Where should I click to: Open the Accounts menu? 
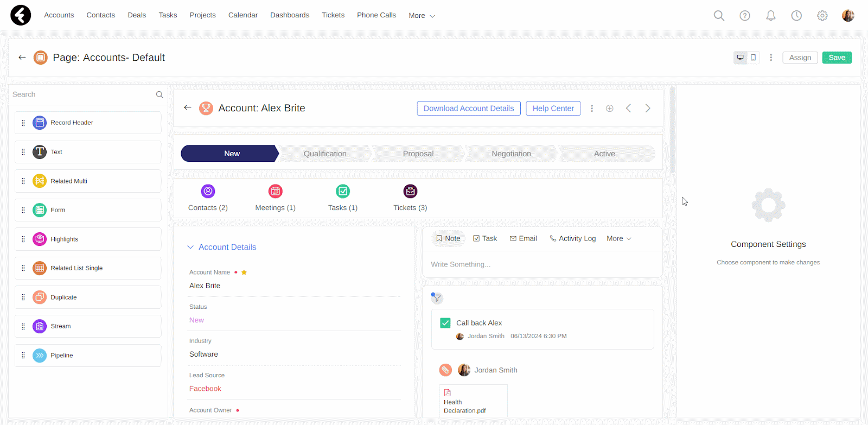pos(59,15)
